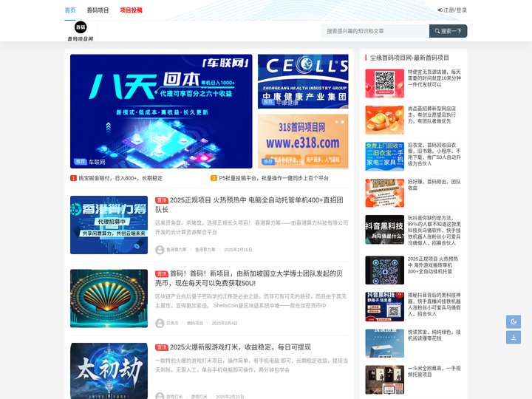Click the 2025年2月15日 date text

pyautogui.click(x=238, y=250)
